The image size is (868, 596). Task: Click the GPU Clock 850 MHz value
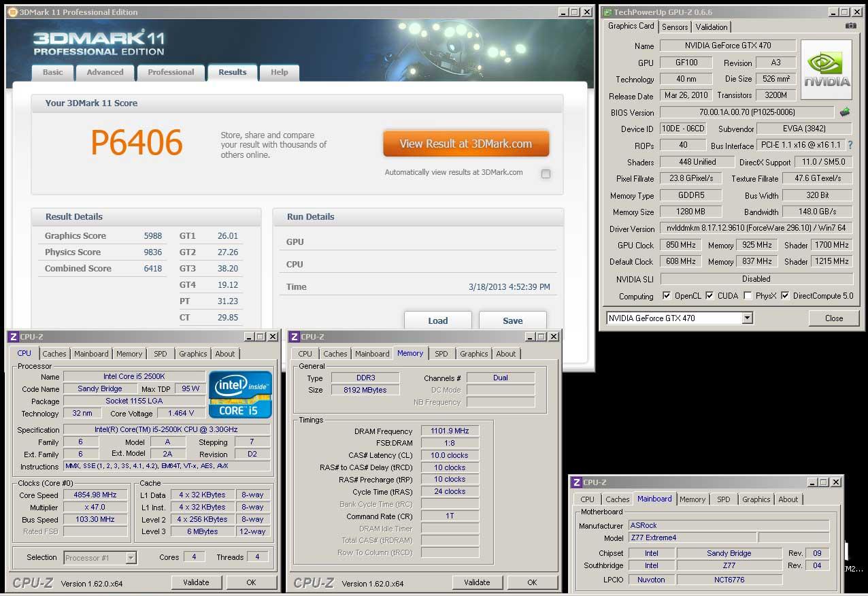pyautogui.click(x=681, y=245)
